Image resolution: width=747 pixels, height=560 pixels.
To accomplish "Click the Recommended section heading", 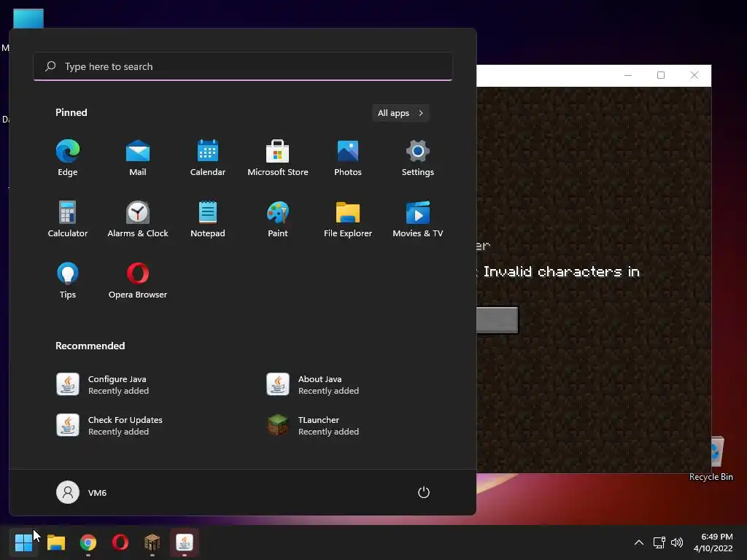I will click(x=90, y=346).
